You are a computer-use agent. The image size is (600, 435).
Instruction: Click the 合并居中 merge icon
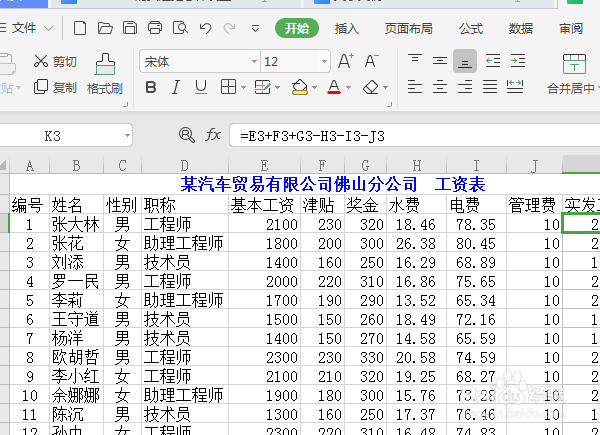click(574, 64)
